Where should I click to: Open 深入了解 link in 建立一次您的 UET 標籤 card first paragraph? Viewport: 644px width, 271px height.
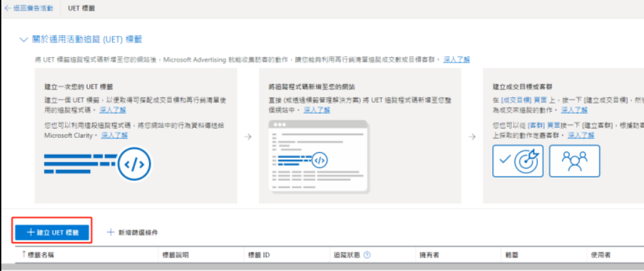pyautogui.click(x=113, y=110)
